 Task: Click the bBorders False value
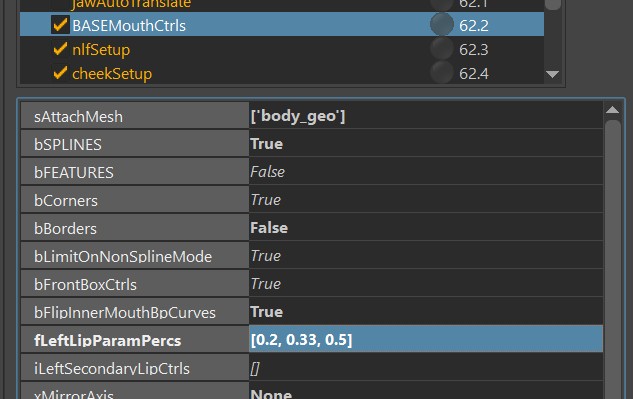click(426, 228)
